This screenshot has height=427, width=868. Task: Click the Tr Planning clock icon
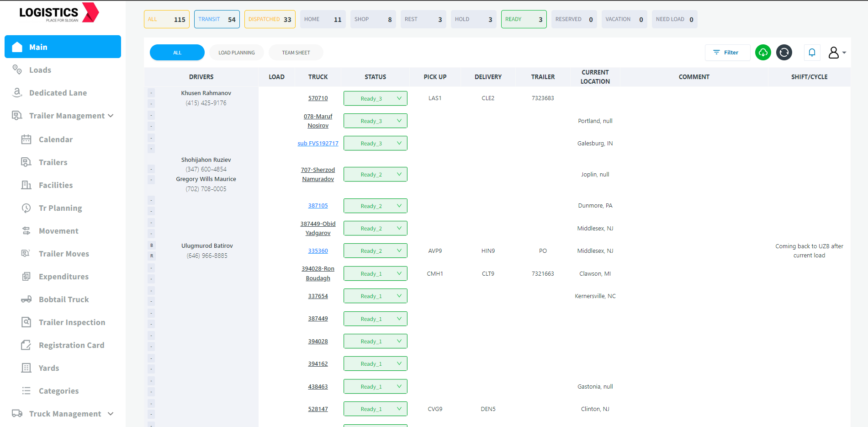pyautogui.click(x=26, y=208)
